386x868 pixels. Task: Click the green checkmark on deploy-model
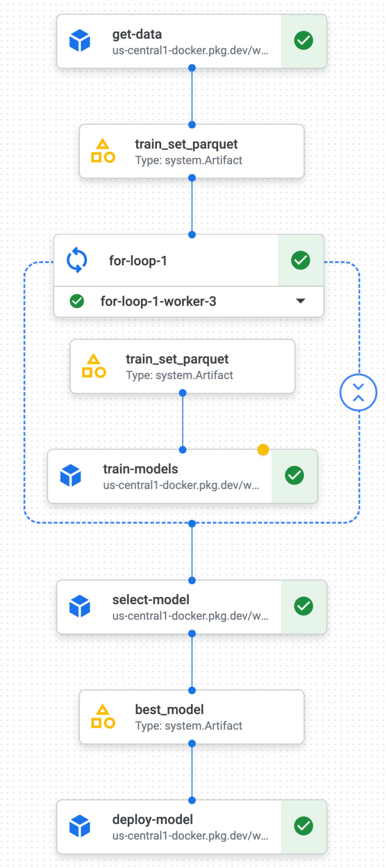point(303,826)
